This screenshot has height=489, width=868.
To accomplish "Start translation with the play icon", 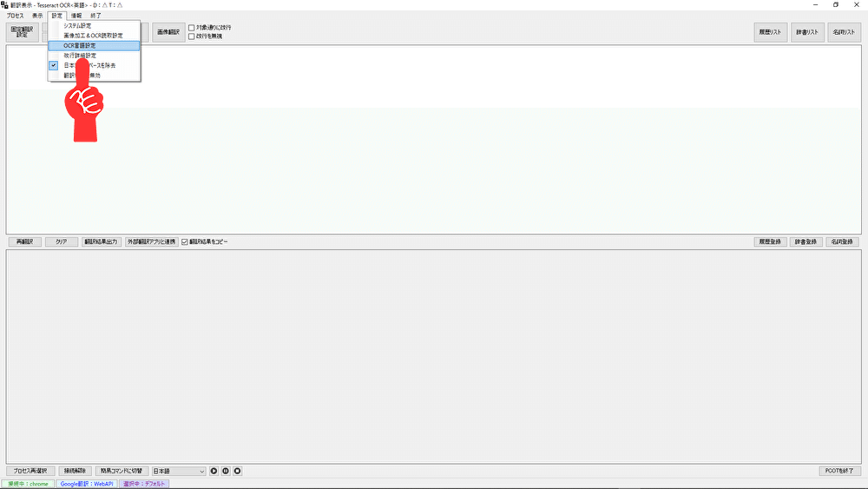I will (x=214, y=471).
